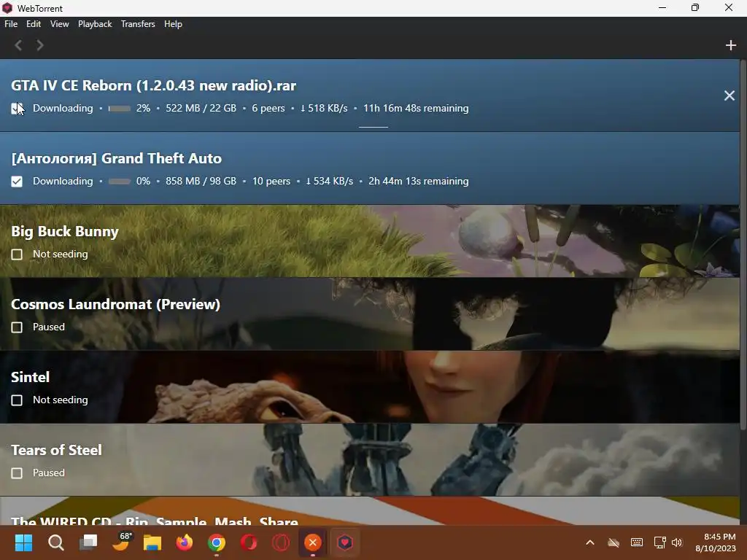Click the 522 MB / 22 GB size text
Viewport: 747px width, 560px height.
[201, 108]
